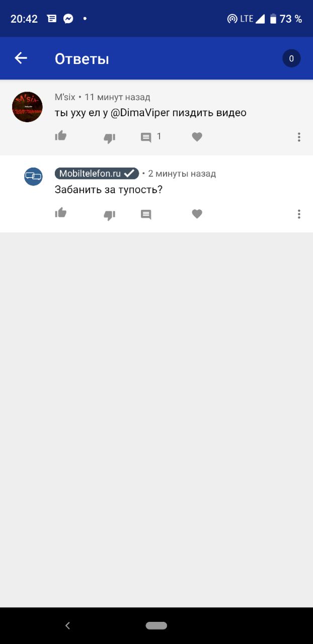Heart the M'six comment
313x644 pixels.
[x=197, y=137]
